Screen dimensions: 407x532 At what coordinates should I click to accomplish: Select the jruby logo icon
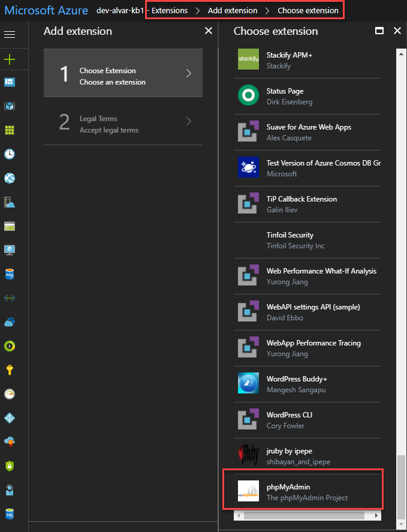(248, 455)
